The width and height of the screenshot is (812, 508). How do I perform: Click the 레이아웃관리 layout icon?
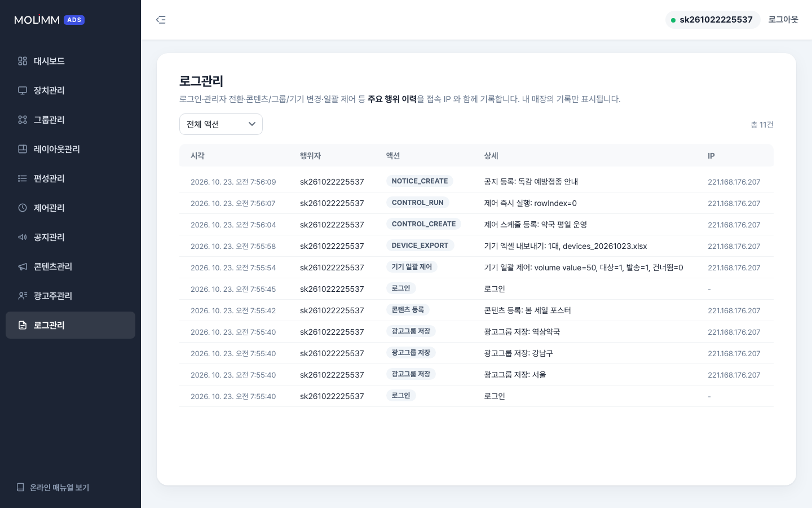click(23, 149)
